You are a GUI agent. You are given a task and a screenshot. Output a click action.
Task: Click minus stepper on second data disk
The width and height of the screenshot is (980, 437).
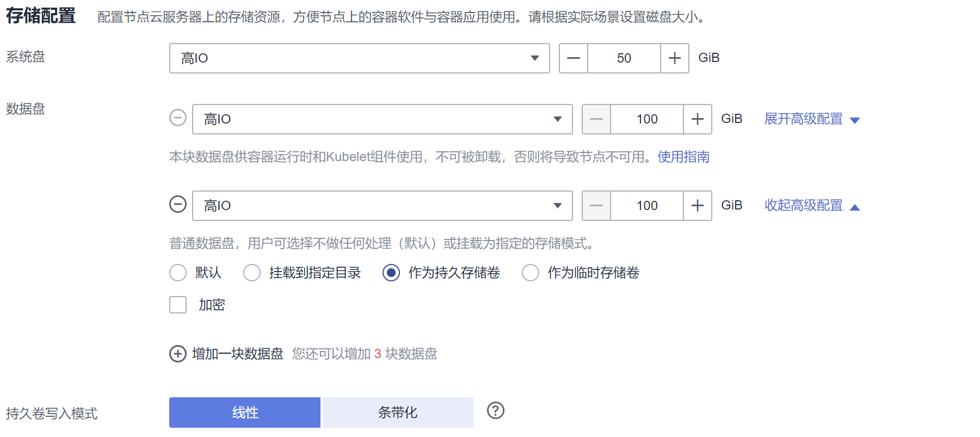(596, 206)
